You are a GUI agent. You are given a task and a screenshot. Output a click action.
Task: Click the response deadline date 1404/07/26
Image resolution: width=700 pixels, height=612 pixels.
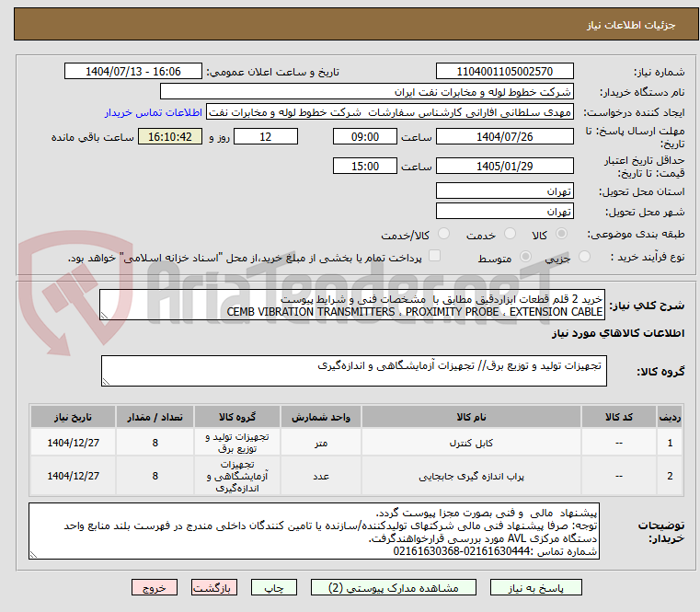[x=504, y=136]
